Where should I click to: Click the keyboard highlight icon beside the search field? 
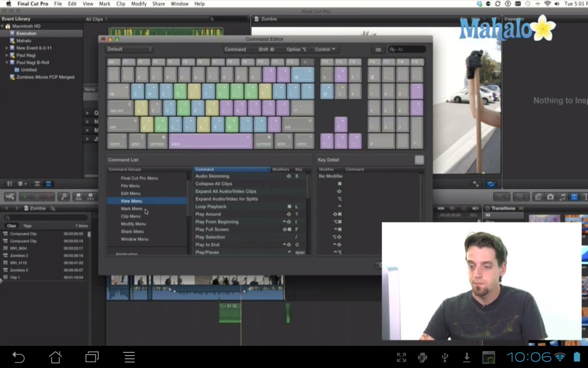click(x=378, y=49)
